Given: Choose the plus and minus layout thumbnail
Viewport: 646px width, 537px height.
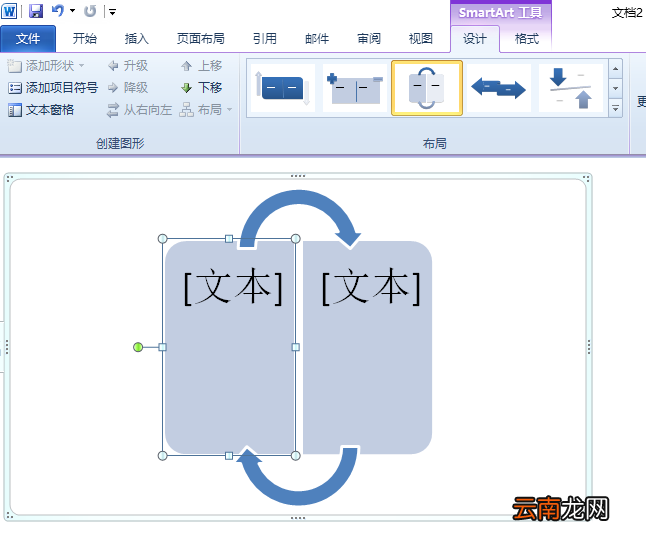Looking at the screenshot, I should 354,88.
